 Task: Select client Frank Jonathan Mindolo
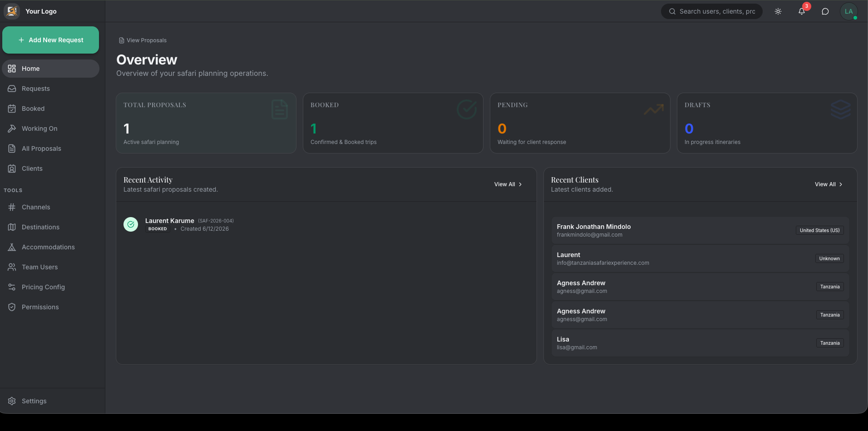coord(700,230)
